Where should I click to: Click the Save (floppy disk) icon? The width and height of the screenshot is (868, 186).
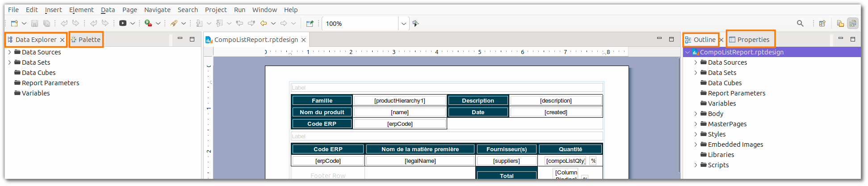tap(35, 24)
